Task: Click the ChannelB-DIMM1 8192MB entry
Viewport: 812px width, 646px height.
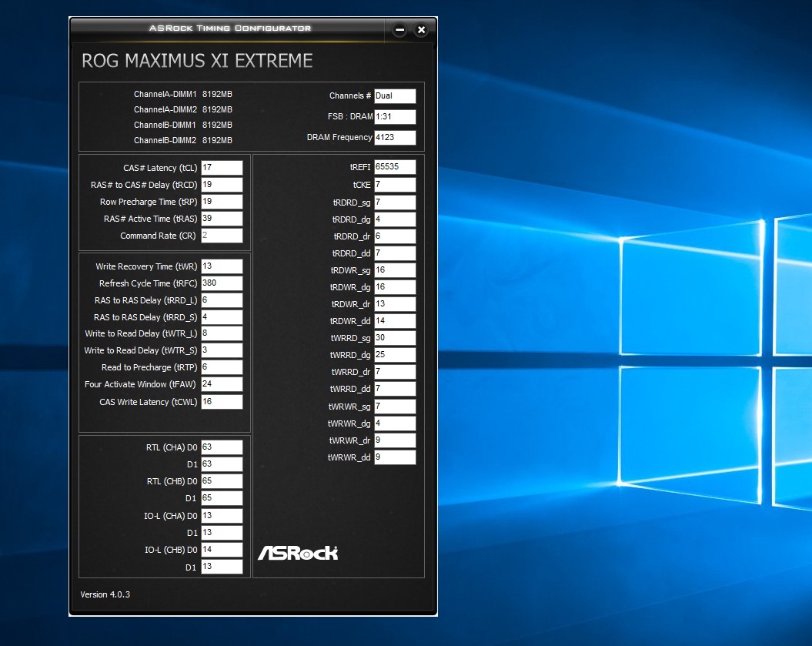Action: (x=183, y=125)
